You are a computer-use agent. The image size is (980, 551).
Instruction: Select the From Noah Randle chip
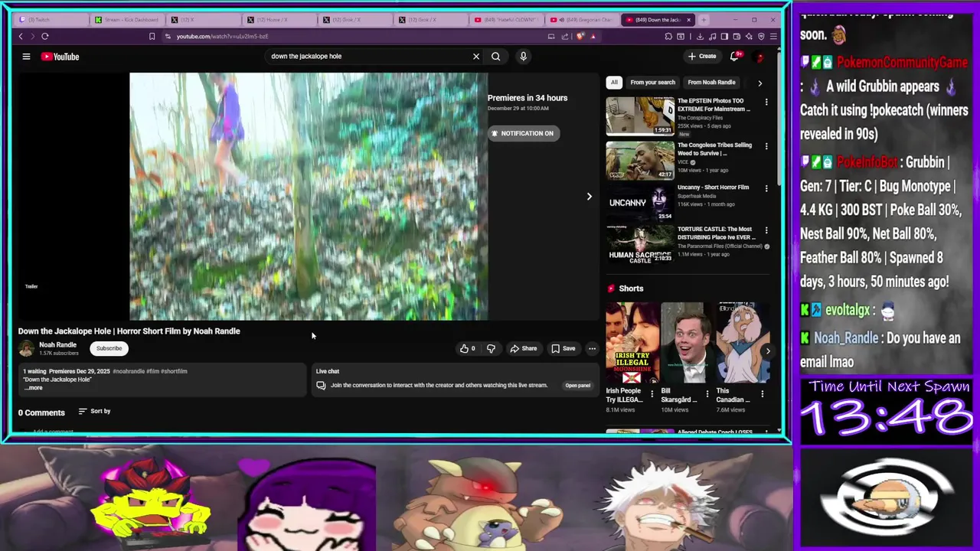[711, 82]
